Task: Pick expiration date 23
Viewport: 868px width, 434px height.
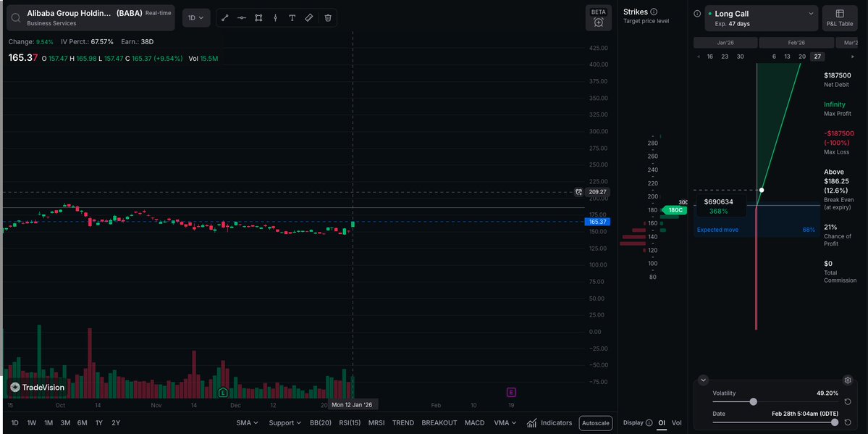Action: click(725, 57)
